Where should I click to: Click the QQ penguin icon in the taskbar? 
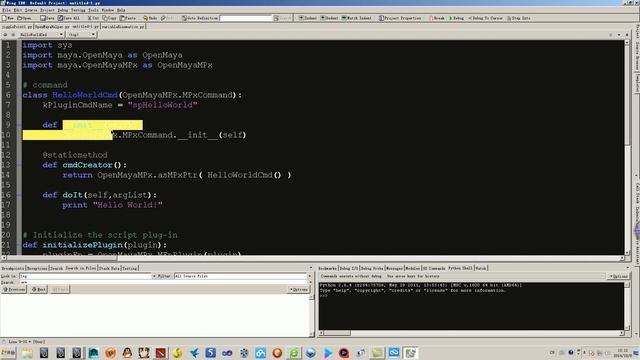tap(127, 353)
